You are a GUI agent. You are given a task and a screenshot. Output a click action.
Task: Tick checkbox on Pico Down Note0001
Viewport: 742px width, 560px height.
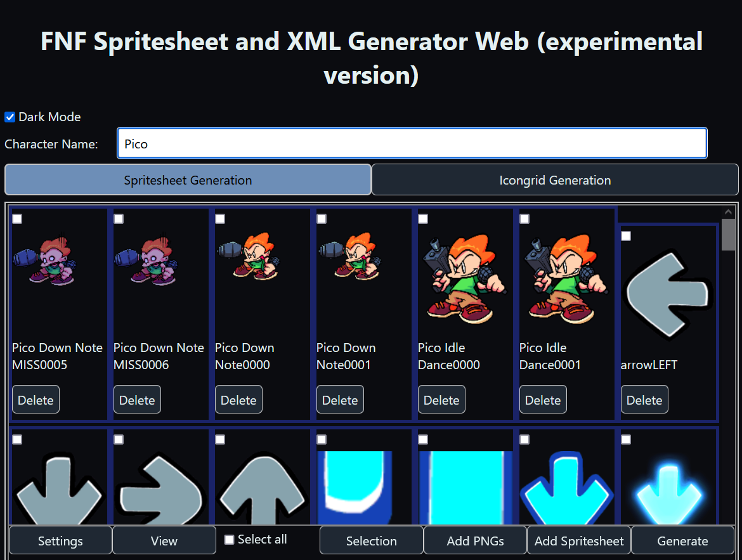[322, 219]
